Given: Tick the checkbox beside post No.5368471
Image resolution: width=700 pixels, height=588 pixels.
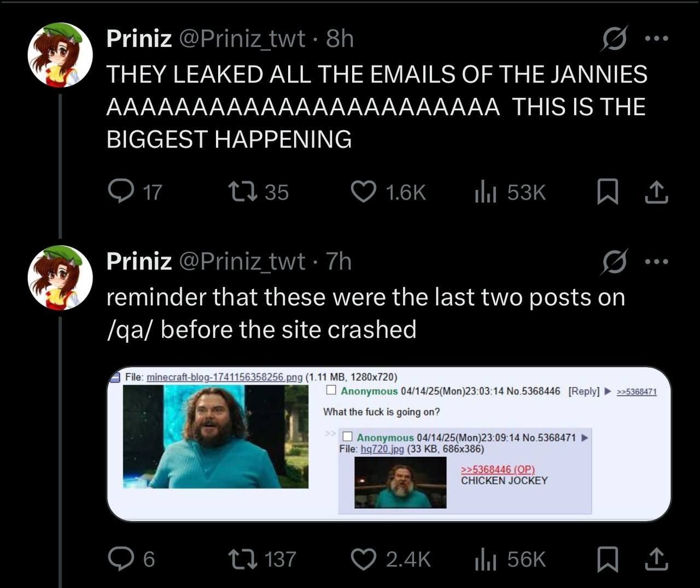Looking at the screenshot, I should pos(347,437).
